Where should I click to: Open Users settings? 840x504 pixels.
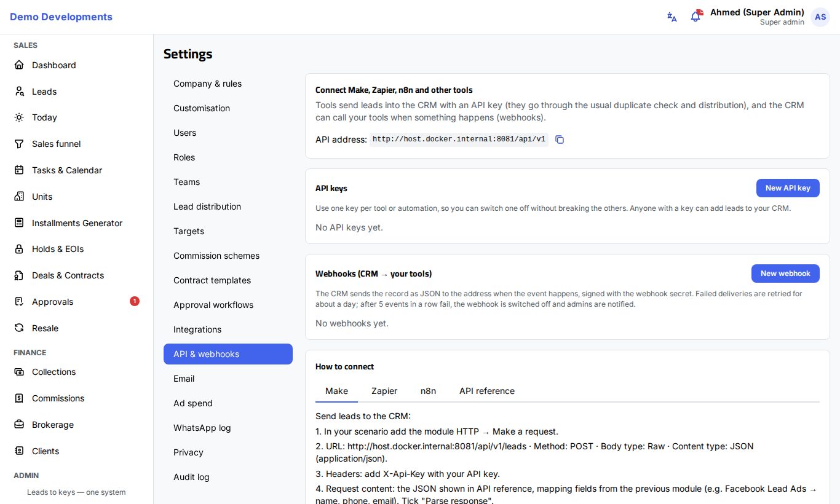point(228,133)
